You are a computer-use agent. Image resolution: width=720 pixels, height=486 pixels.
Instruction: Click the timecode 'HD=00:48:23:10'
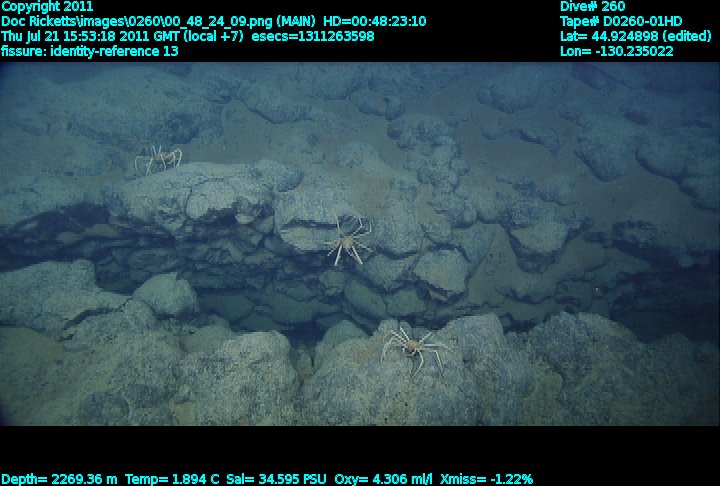click(375, 22)
